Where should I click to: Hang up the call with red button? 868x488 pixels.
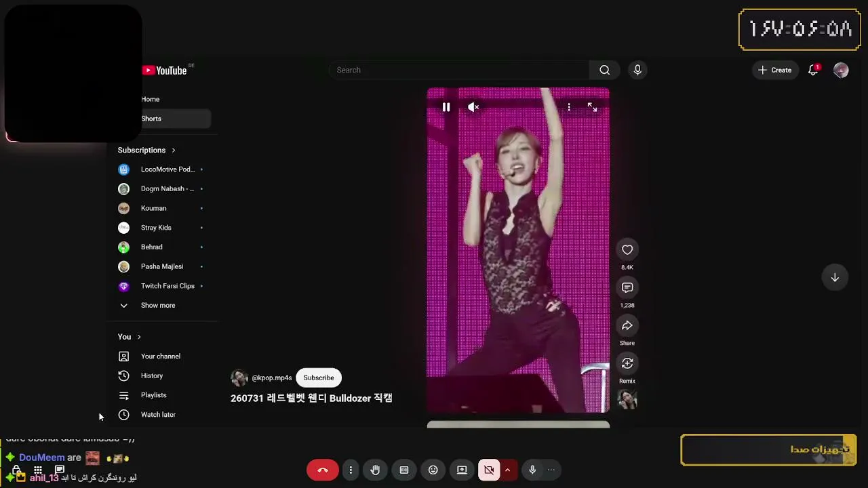[x=323, y=470]
